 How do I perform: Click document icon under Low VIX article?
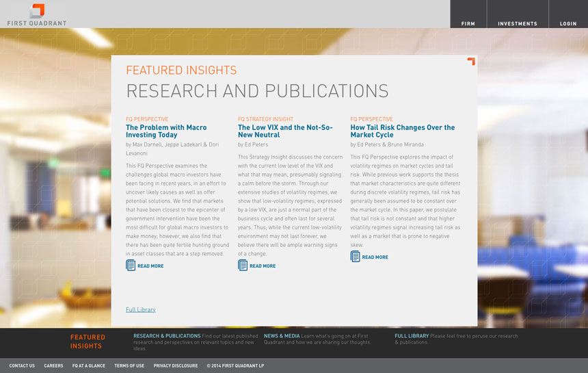(x=243, y=265)
